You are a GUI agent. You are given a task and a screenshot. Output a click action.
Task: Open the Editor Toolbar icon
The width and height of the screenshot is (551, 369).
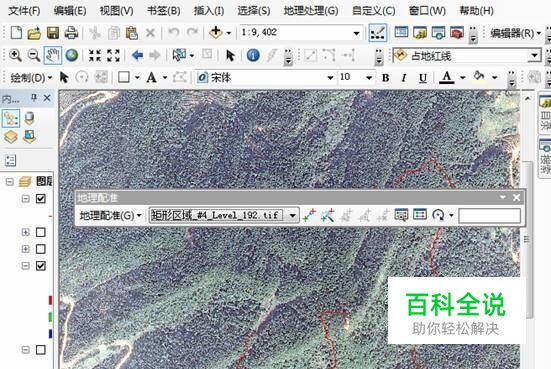[x=378, y=33]
